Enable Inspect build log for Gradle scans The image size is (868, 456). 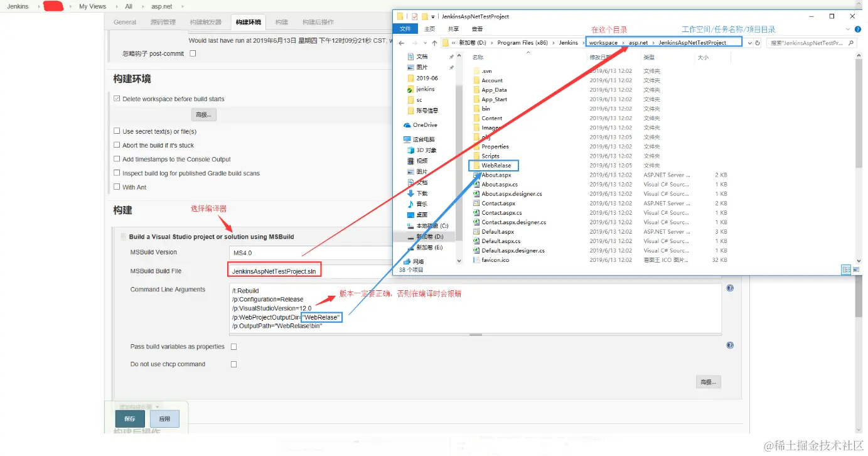point(117,173)
